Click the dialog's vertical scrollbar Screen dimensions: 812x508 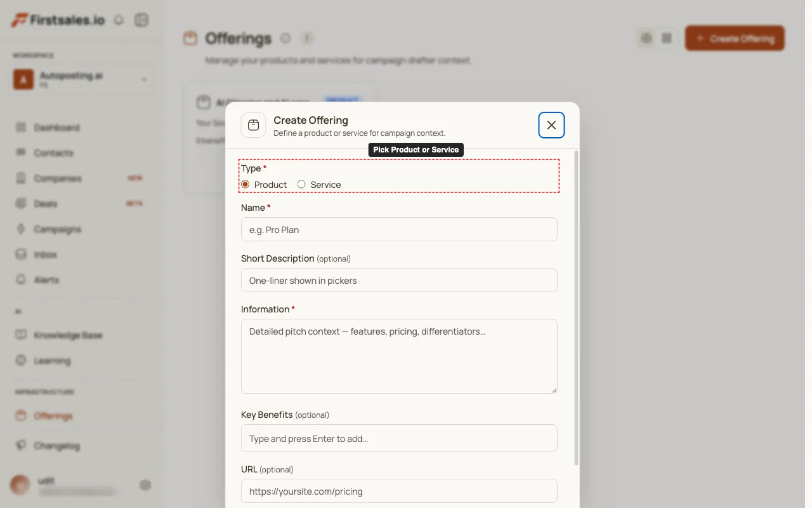tap(576, 308)
